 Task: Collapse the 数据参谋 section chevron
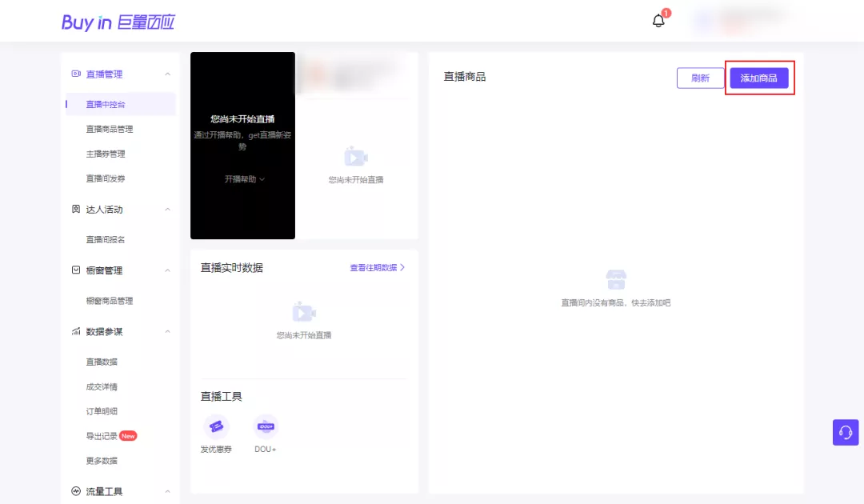(167, 331)
